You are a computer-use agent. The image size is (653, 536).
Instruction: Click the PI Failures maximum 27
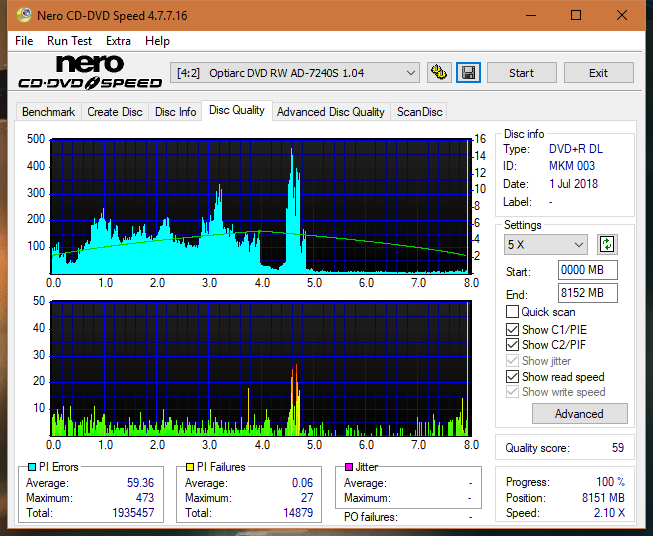[x=307, y=498]
